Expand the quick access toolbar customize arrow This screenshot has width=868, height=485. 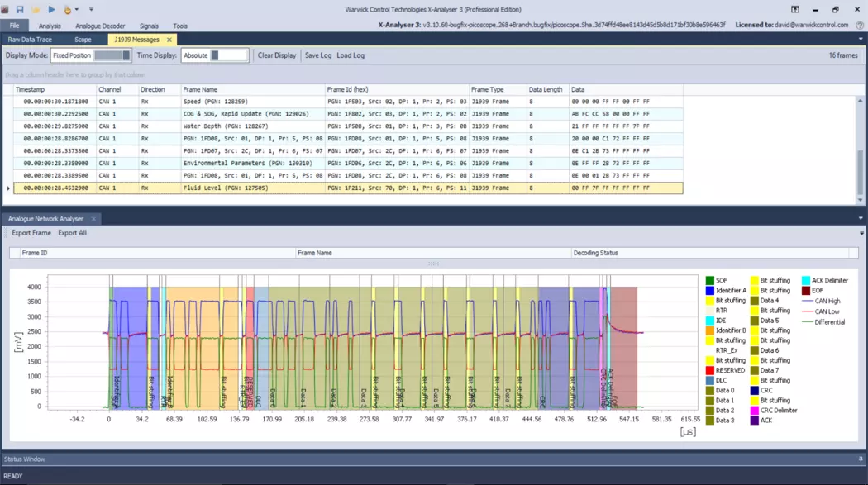pos(91,10)
